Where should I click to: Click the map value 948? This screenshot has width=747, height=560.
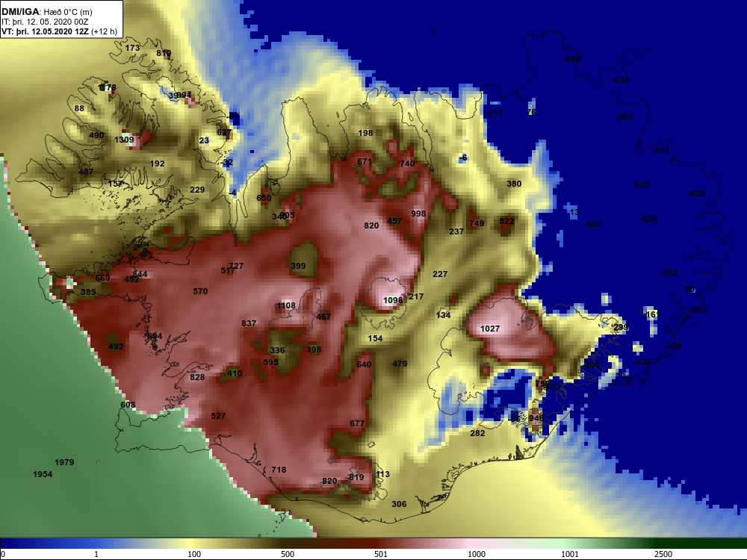click(x=536, y=418)
